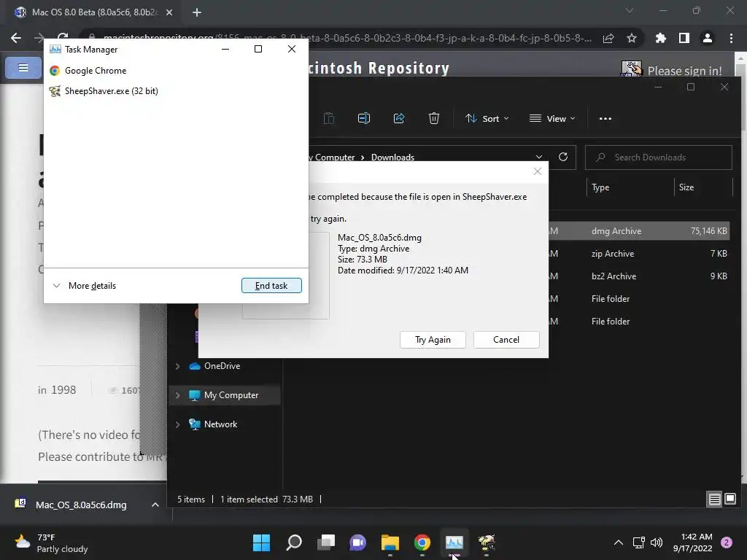
Task: Open the clock and date panel
Action: pos(692,542)
